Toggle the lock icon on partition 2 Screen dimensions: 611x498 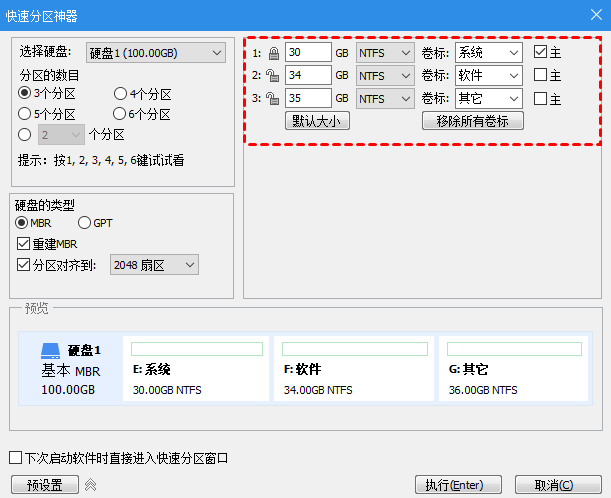(x=273, y=75)
